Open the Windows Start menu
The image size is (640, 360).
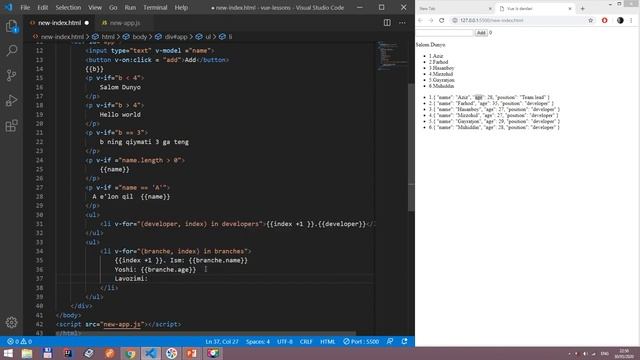(x=8, y=353)
